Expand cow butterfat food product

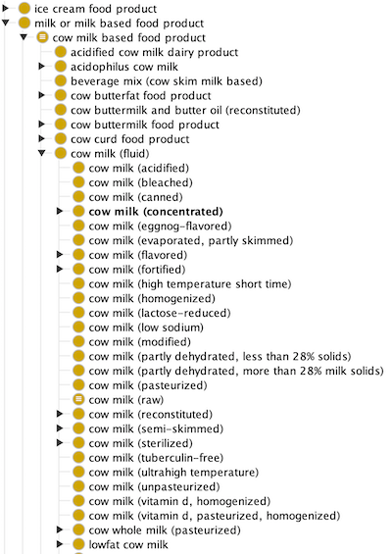tap(42, 95)
